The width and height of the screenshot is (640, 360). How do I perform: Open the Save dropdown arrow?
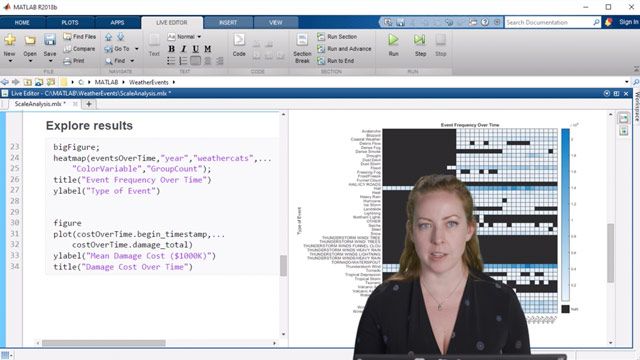click(x=50, y=61)
